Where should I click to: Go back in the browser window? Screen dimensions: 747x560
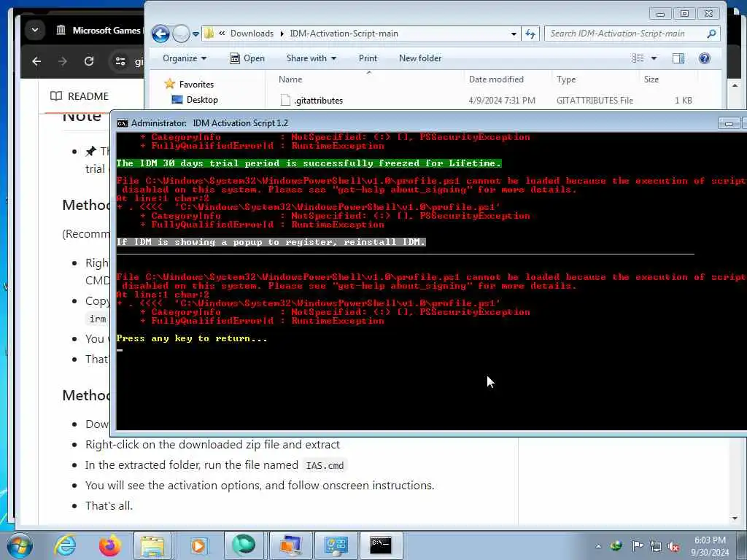[x=36, y=61]
